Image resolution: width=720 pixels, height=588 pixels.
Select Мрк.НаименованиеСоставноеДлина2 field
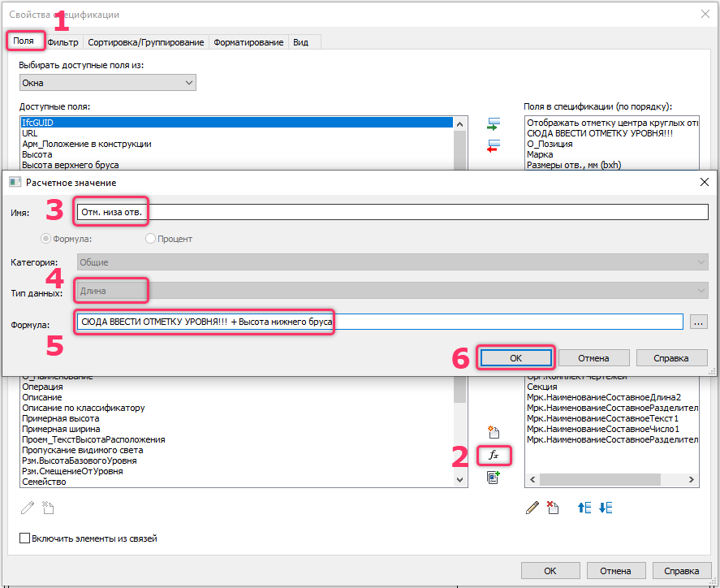coord(611,397)
